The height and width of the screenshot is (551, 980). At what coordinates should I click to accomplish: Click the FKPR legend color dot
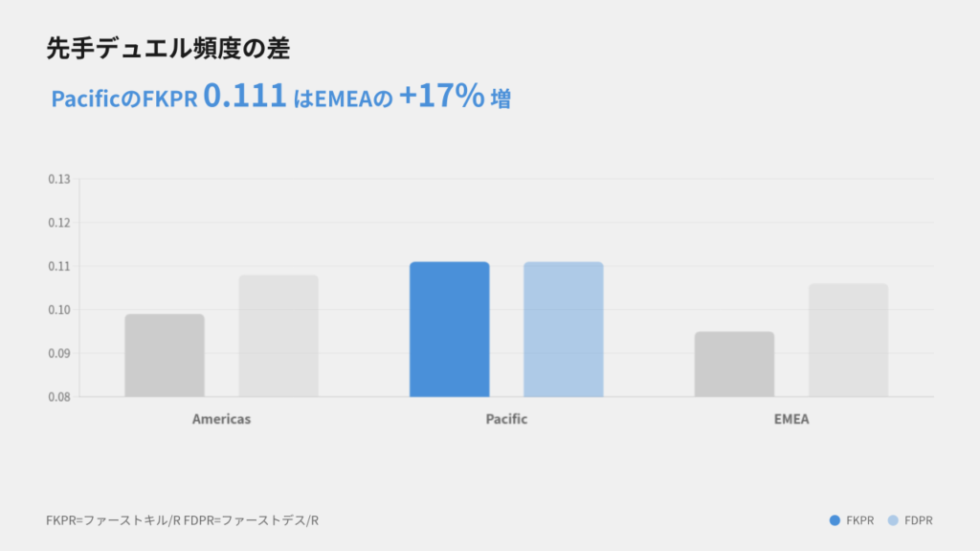[835, 520]
